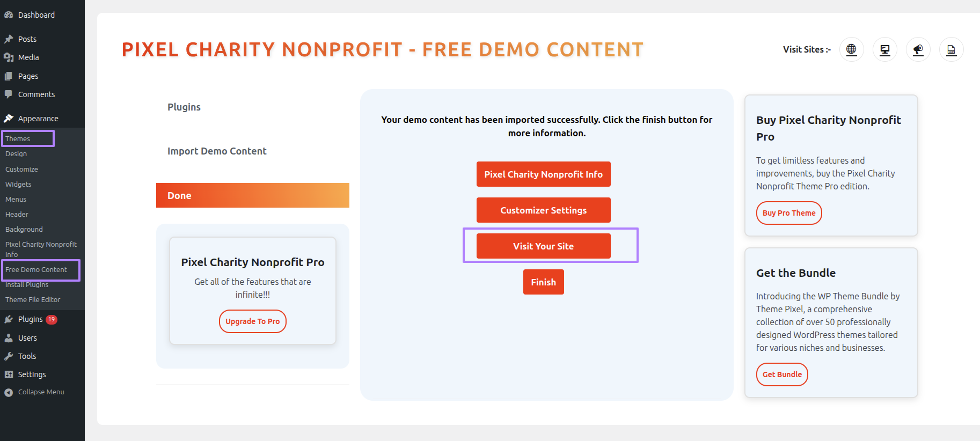Select Theme File Editor submenu item
The image size is (980, 441).
(33, 299)
